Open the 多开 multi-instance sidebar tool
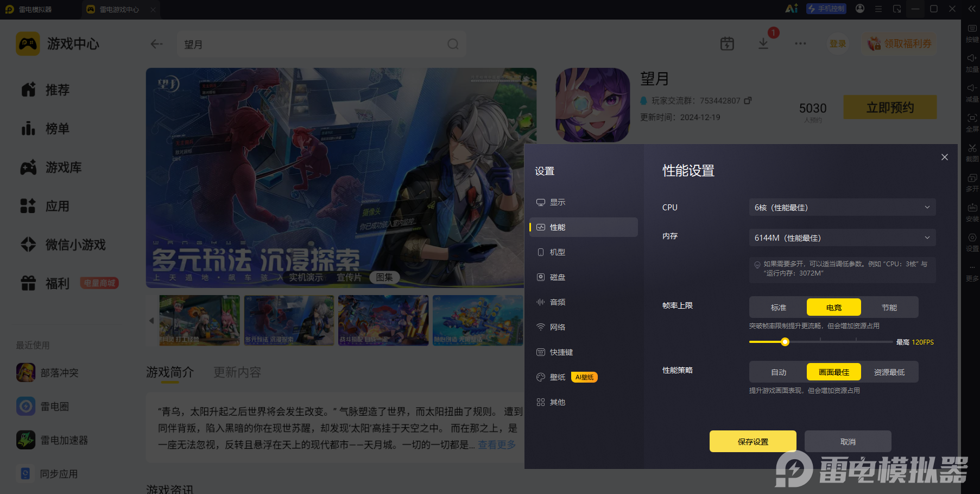Image resolution: width=980 pixels, height=494 pixels. click(972, 182)
